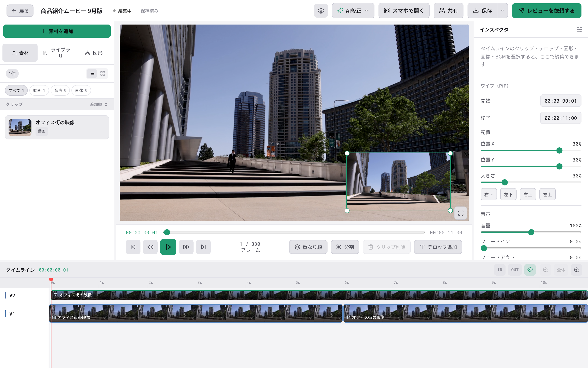Set the OUT point marker

point(515,270)
